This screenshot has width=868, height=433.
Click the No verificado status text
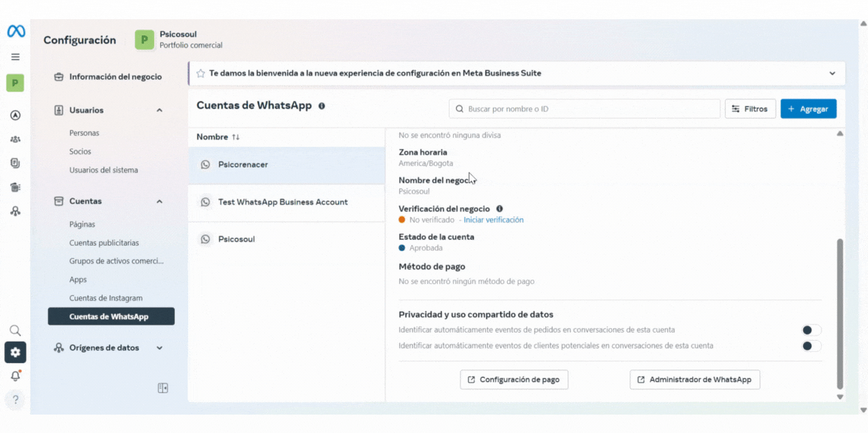(x=432, y=220)
